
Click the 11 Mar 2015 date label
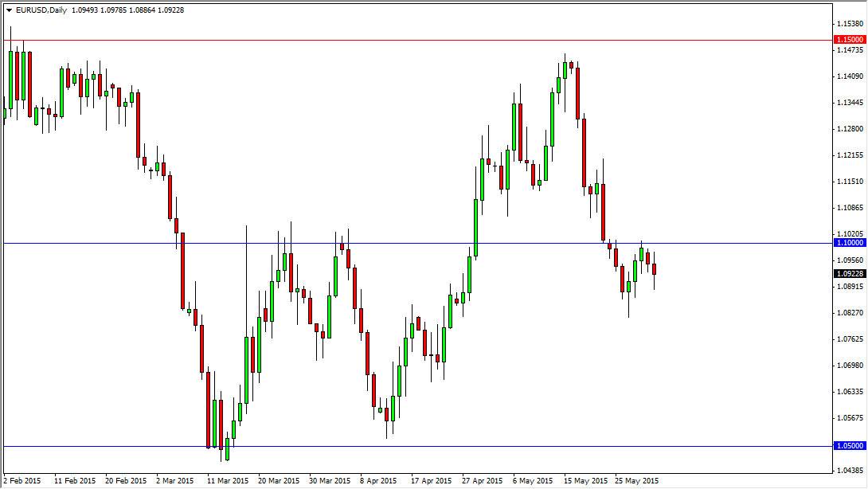tap(228, 481)
